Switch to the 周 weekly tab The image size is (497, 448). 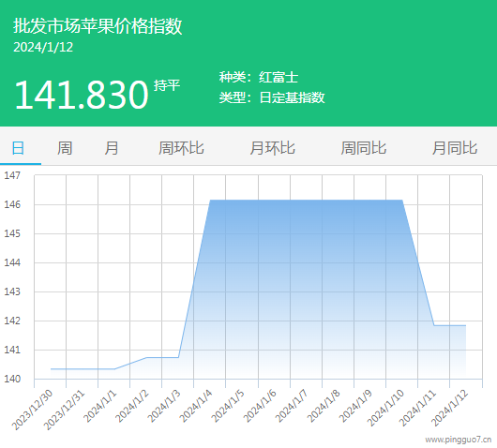[x=65, y=148]
